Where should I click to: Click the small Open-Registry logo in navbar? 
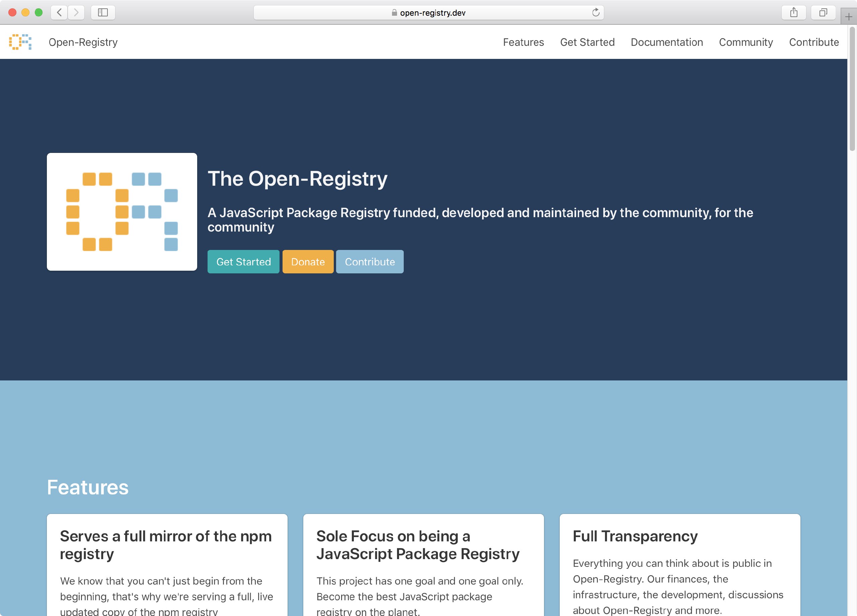pos(20,42)
